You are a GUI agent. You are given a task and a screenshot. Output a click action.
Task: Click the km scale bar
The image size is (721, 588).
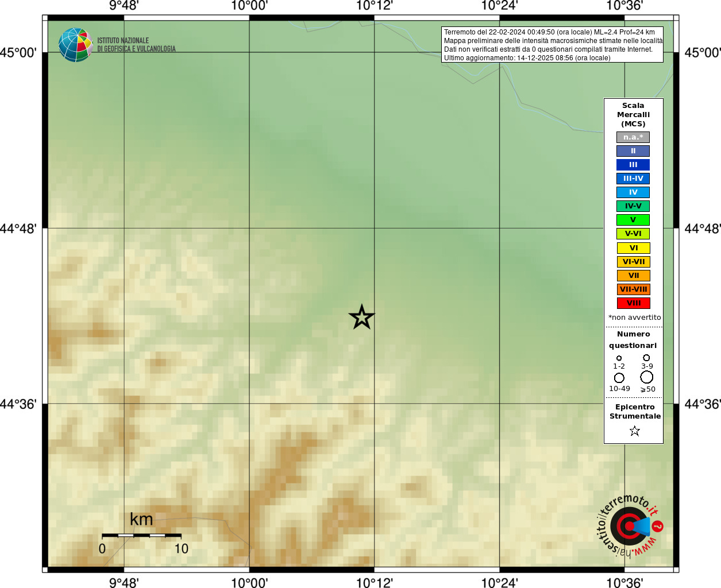coord(141,535)
